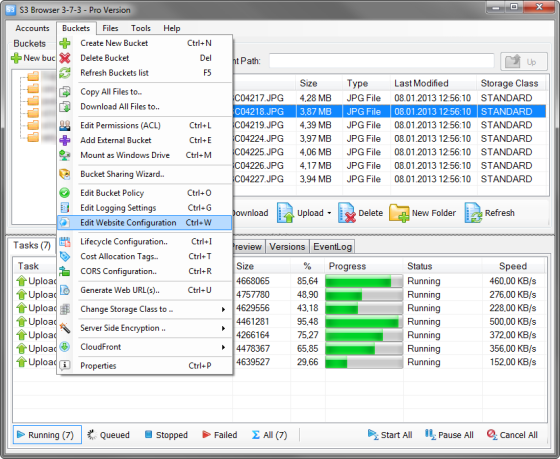Click Start All tasks button
This screenshot has height=459, width=560.
[x=390, y=435]
